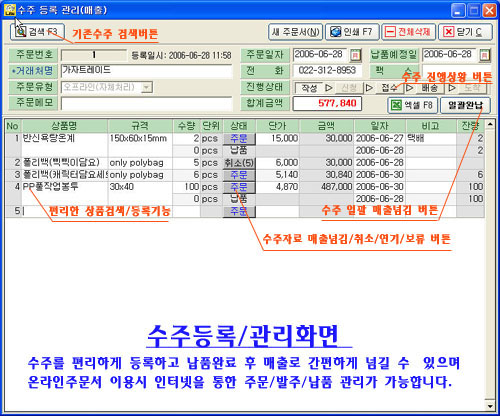Set progress state to 배송

tap(430, 88)
